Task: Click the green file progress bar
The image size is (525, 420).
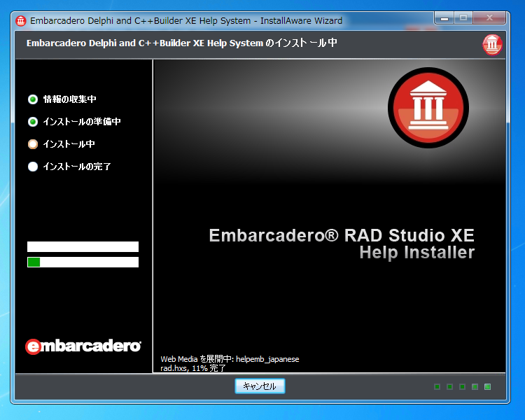Action: tap(83, 262)
